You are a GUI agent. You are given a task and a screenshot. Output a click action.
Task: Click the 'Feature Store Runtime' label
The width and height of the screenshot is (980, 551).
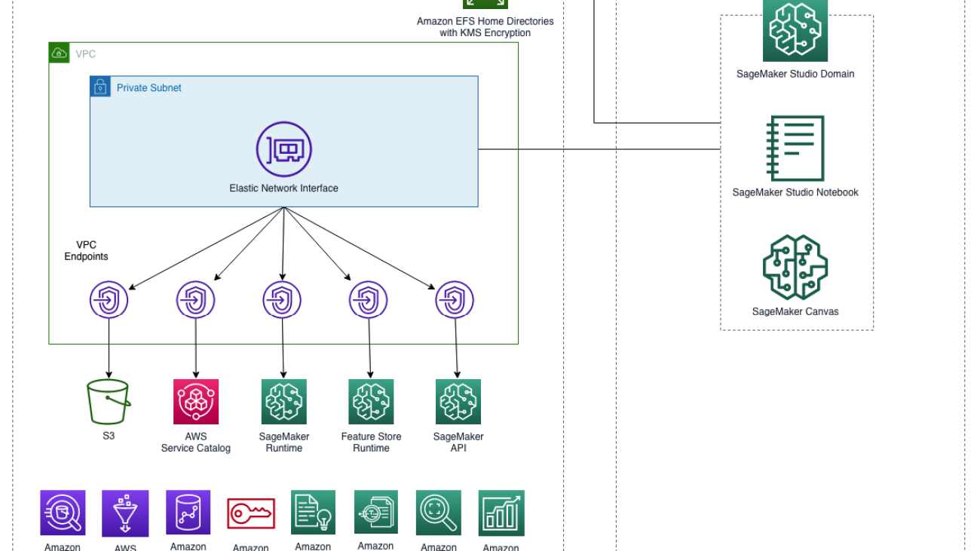point(372,442)
